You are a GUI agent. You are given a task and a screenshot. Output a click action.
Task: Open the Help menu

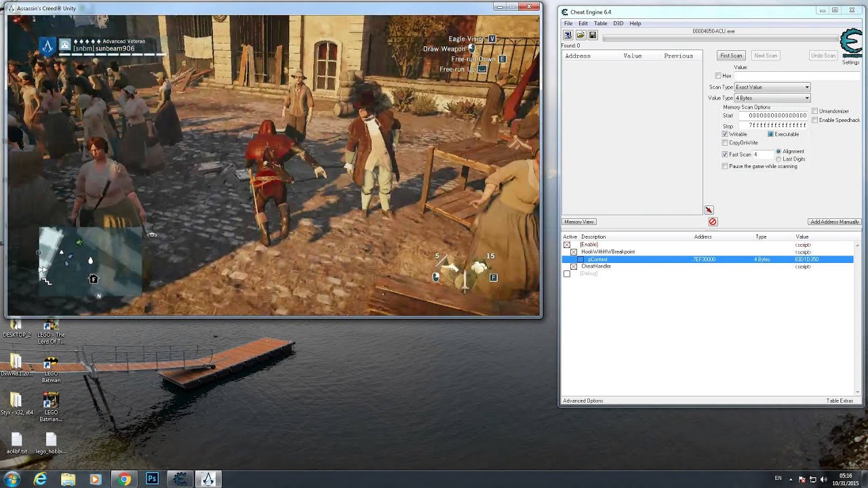635,23
